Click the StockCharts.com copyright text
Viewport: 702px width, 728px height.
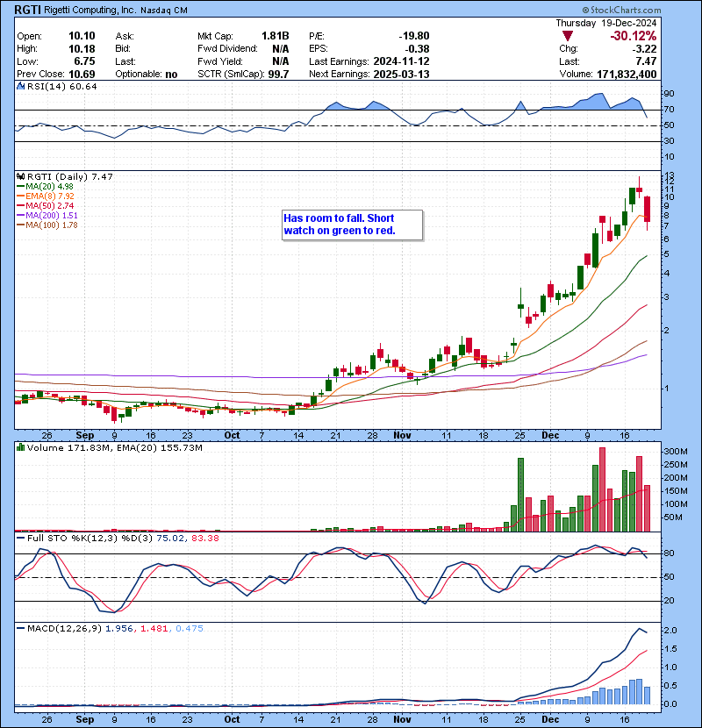point(621,10)
